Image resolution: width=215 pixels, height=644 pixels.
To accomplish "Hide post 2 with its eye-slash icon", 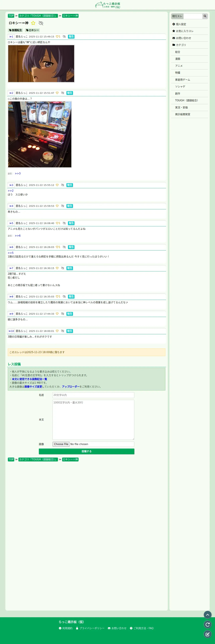I will click(x=63, y=93).
